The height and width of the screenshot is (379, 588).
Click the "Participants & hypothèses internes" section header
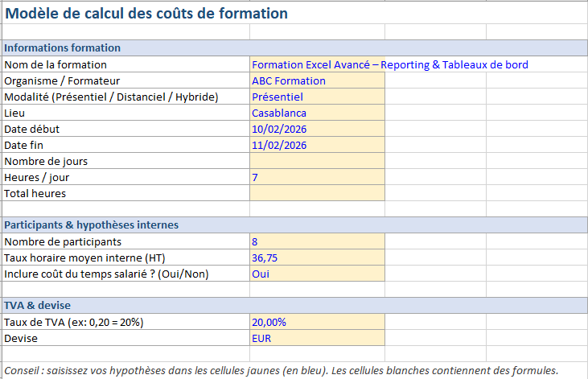(x=92, y=225)
